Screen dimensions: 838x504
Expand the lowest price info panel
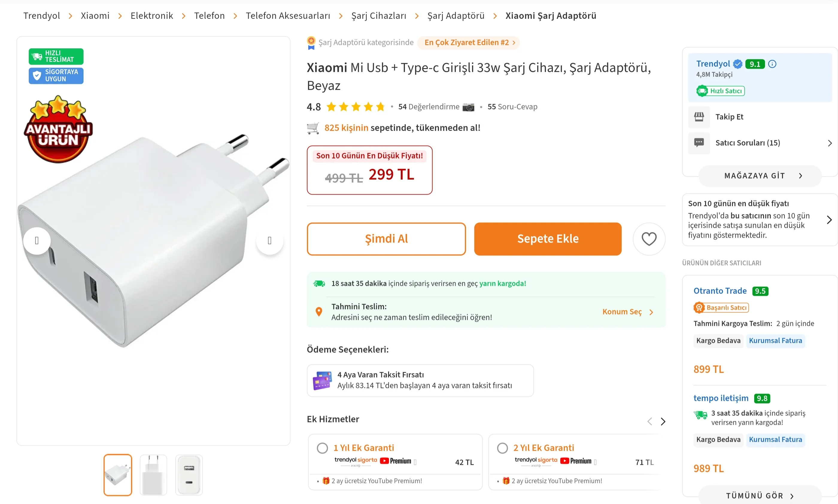point(829,220)
